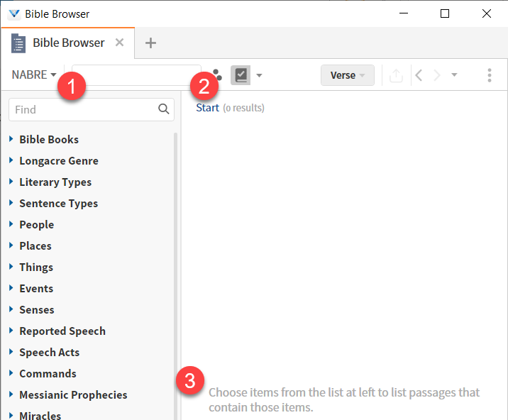Image resolution: width=508 pixels, height=420 pixels.
Task: Select the Speech Acts category
Action: point(49,353)
